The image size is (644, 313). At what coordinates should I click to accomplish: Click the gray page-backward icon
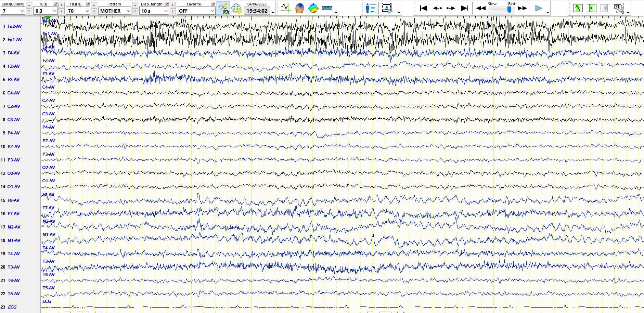coord(605,8)
